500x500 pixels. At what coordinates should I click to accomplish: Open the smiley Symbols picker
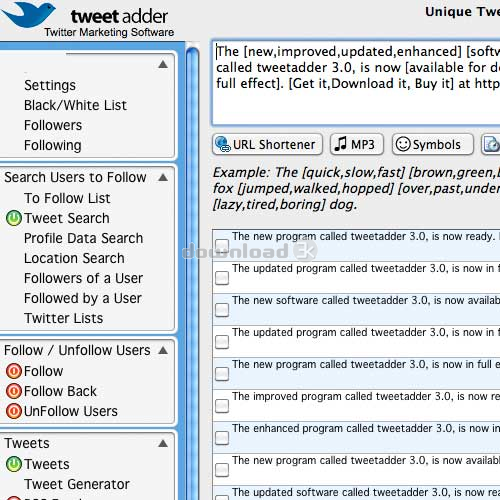click(433, 144)
